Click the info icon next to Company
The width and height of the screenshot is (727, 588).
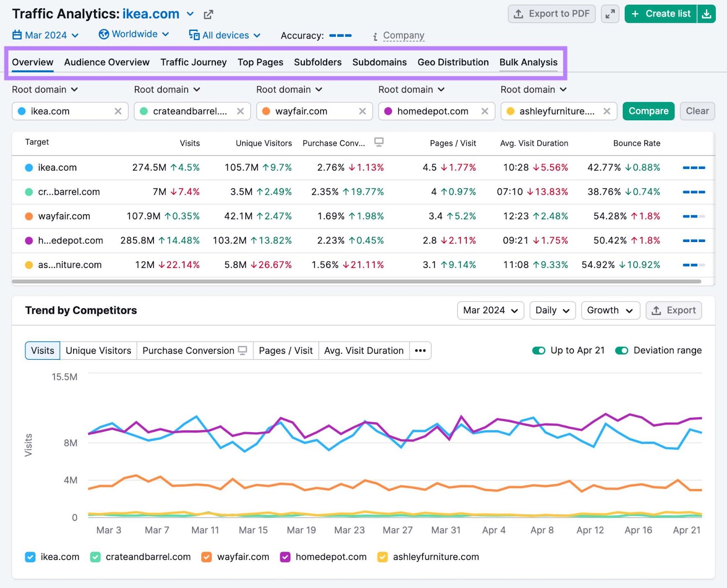(x=375, y=35)
